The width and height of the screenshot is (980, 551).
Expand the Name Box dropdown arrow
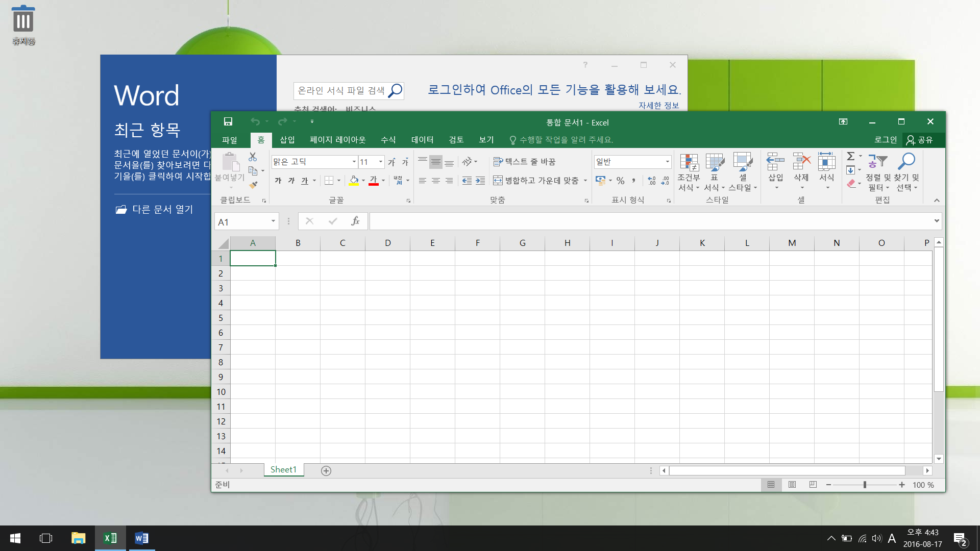(x=273, y=221)
